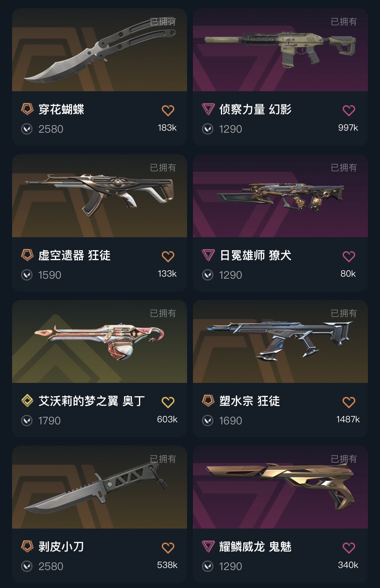
Task: Click the pink triangle tier icon for 侦察力量 幻影
Action: [x=208, y=109]
